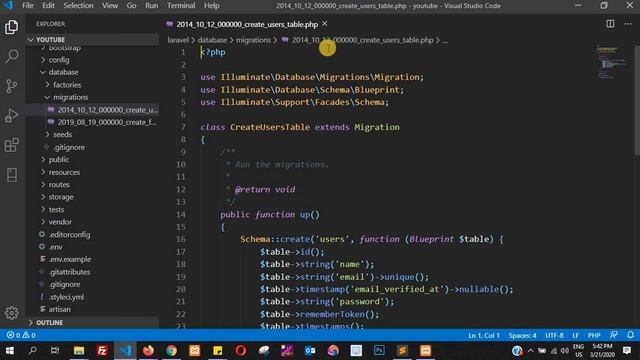Image resolution: width=640 pixels, height=360 pixels.
Task: Open Extensions view
Action: pyautogui.click(x=11, y=145)
